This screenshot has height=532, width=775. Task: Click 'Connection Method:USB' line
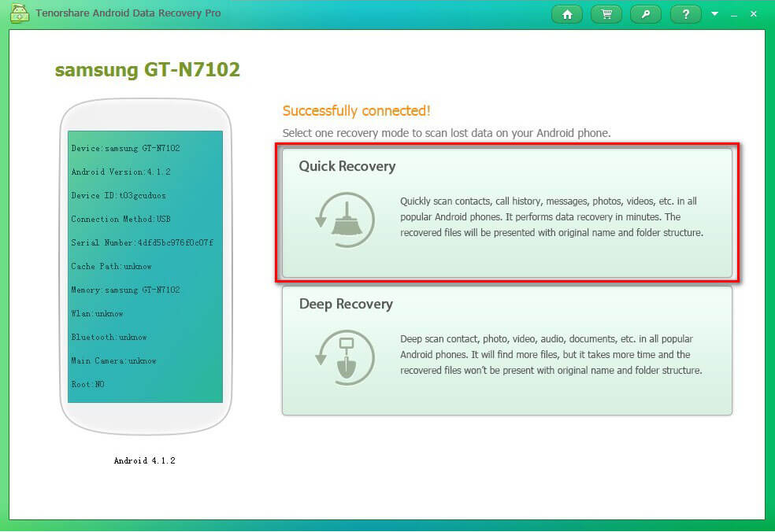121,219
